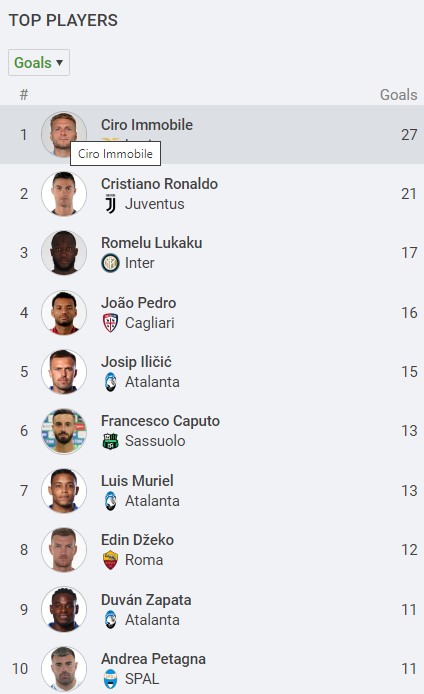Click the Cagliari club crest icon
The width and height of the screenshot is (424, 694).
pyautogui.click(x=110, y=323)
